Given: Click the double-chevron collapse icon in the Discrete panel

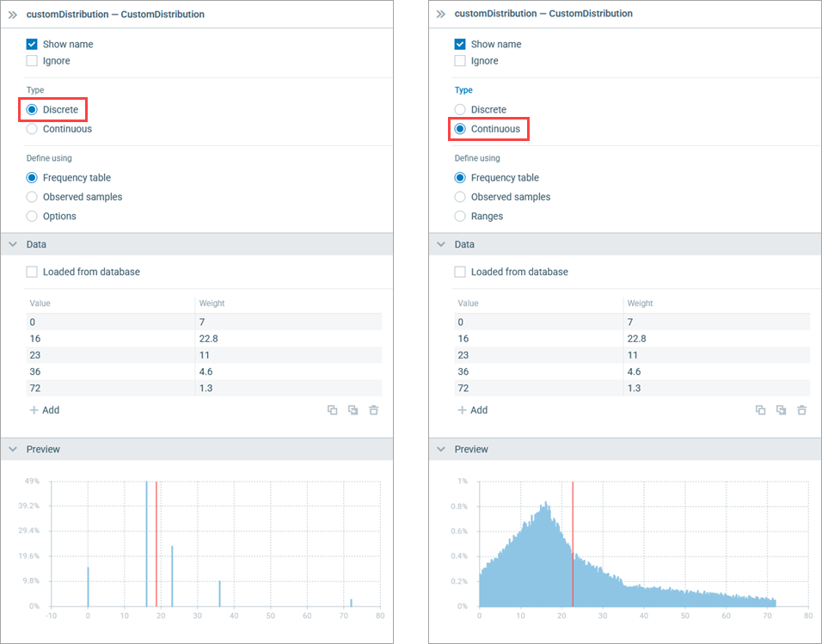Looking at the screenshot, I should (13, 15).
